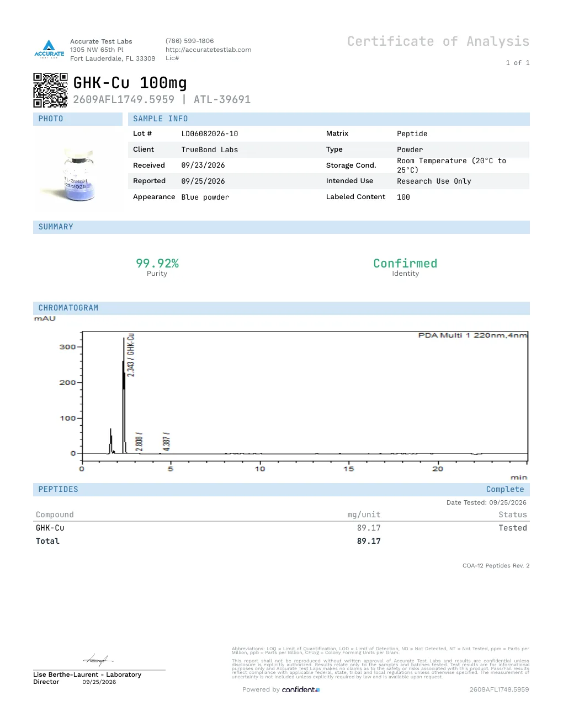Open the "Powered by confident" logo link
563x728 pixels.
[281, 690]
